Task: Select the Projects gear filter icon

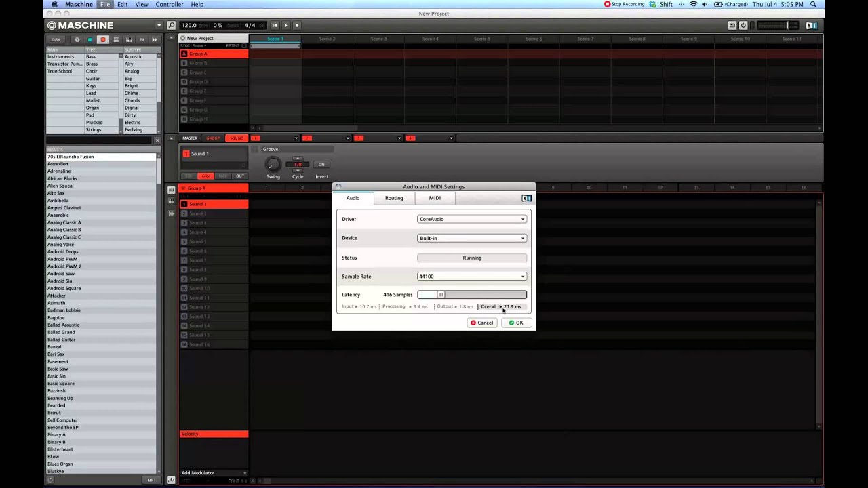Action: [77, 40]
